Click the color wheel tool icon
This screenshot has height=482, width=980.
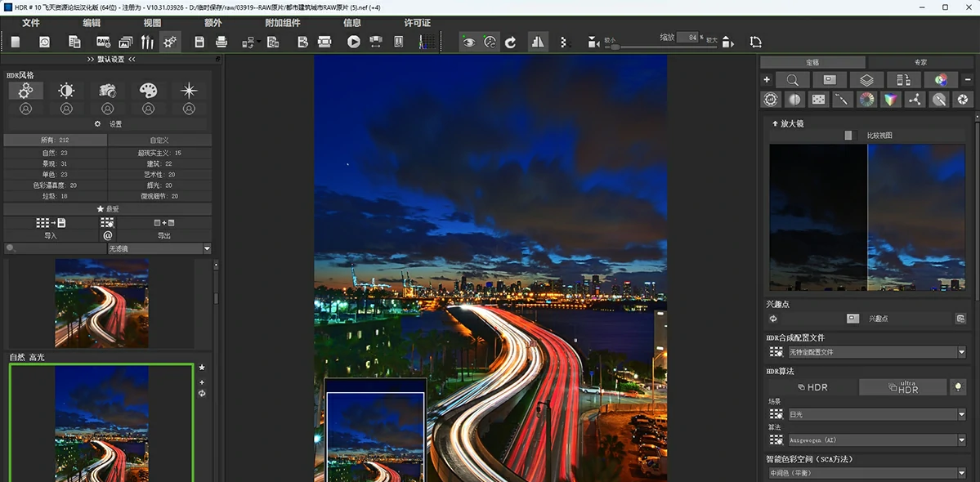coord(866,100)
